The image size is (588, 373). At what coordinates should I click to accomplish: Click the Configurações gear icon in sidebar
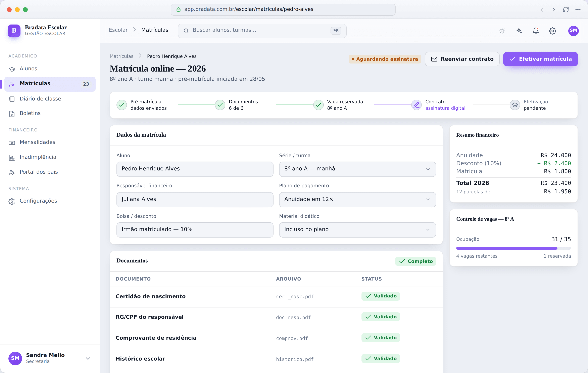click(12, 201)
